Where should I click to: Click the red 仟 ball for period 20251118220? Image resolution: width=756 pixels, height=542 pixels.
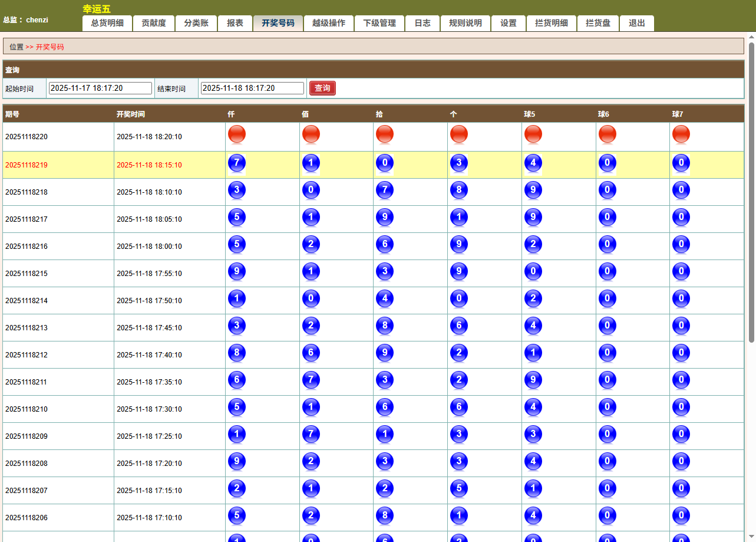237,134
